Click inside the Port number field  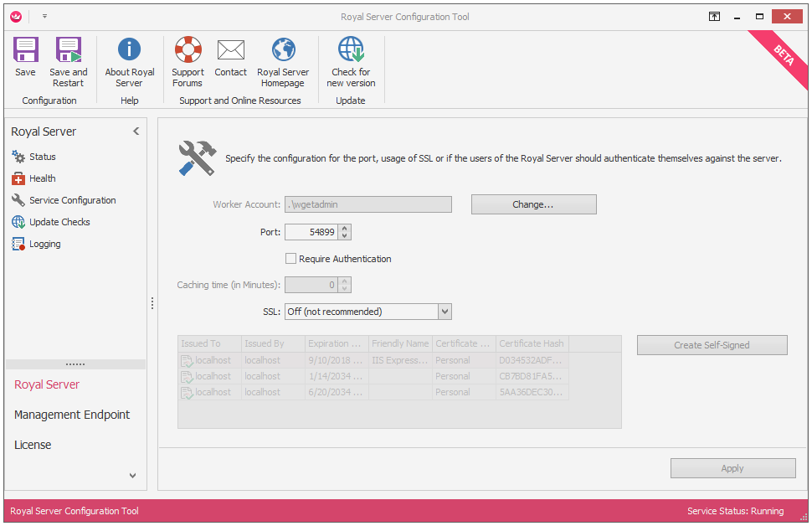click(311, 232)
